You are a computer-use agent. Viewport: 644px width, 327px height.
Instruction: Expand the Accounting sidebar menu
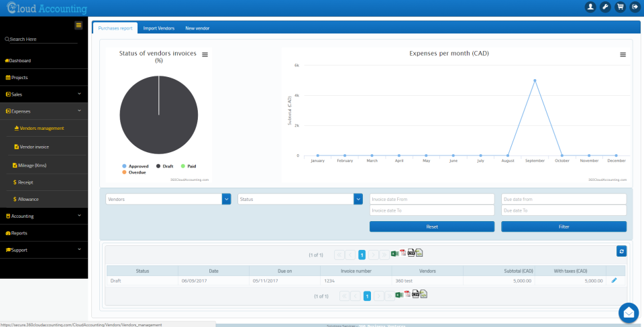(x=44, y=216)
